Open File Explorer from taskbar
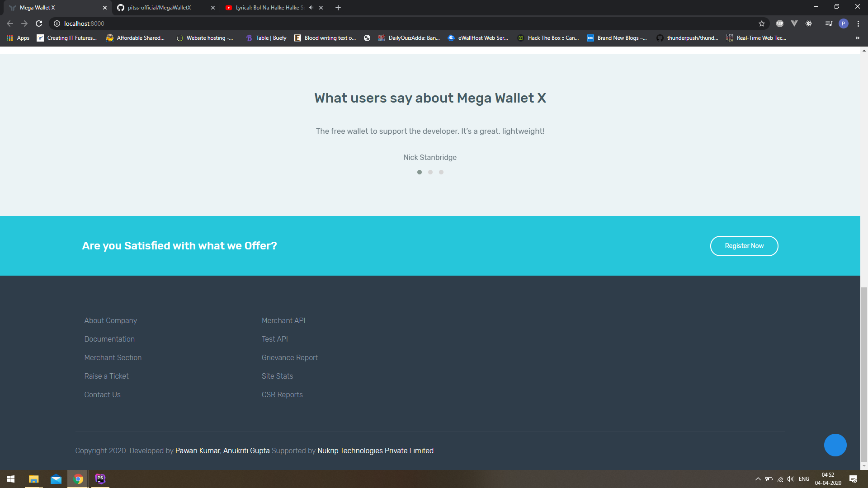 33,479
